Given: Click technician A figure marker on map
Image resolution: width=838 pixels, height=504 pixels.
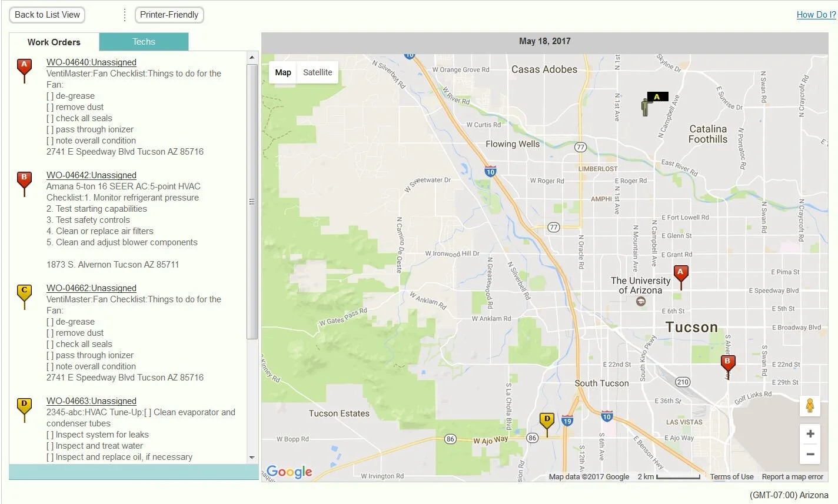Looking at the screenshot, I should click(647, 106).
